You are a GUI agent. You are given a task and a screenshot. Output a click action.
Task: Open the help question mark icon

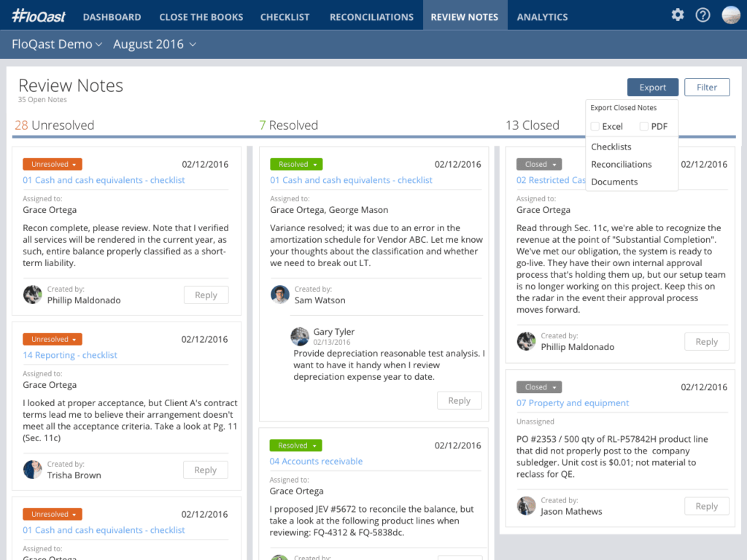(x=703, y=15)
